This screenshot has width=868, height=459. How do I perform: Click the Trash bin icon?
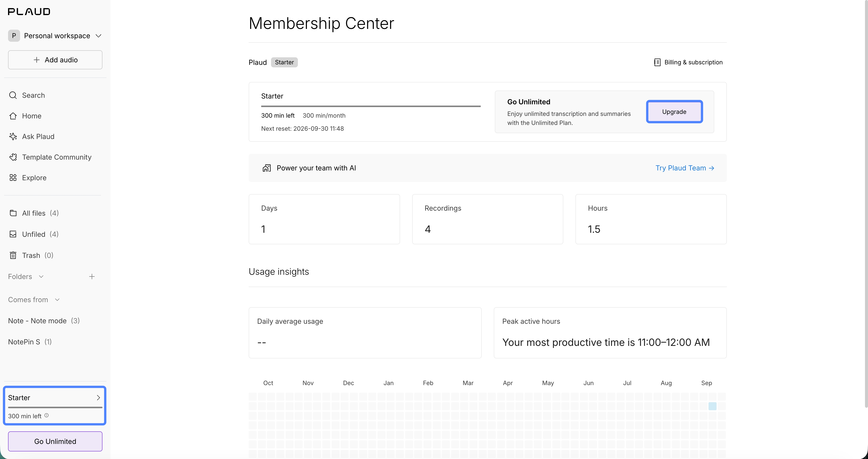13,255
